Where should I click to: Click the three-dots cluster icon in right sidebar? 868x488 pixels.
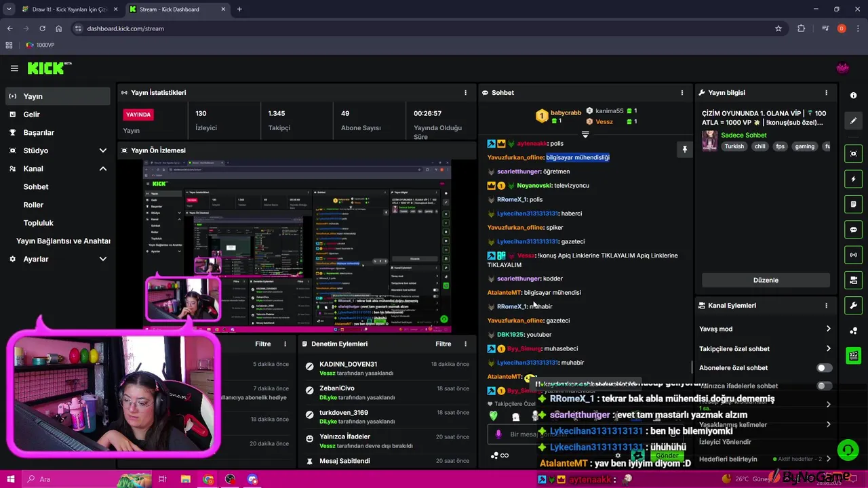tap(853, 330)
